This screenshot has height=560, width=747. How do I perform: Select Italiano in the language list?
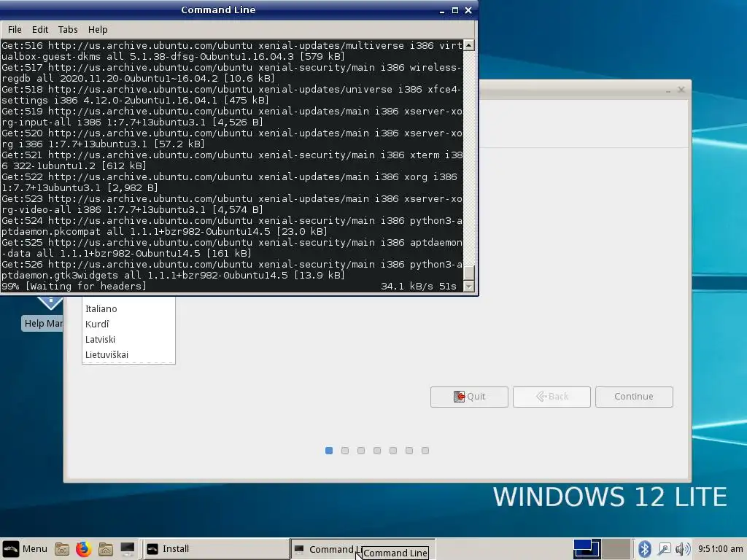pos(128,308)
